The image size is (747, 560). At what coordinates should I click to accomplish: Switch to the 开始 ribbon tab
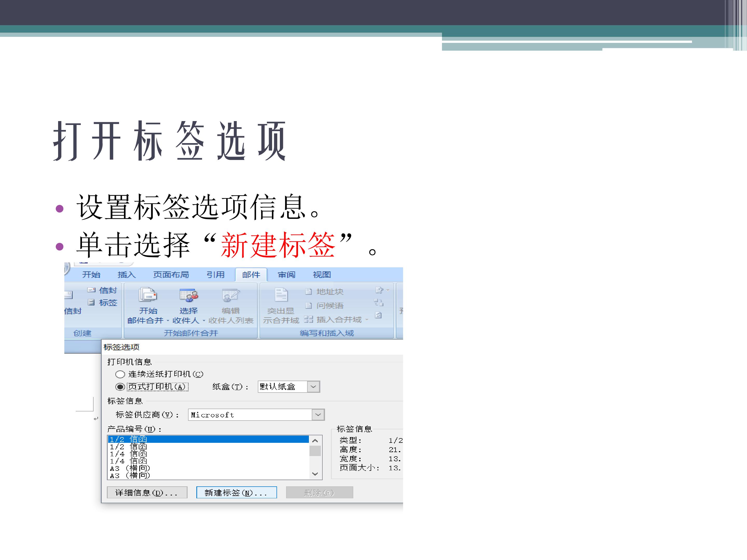click(91, 275)
